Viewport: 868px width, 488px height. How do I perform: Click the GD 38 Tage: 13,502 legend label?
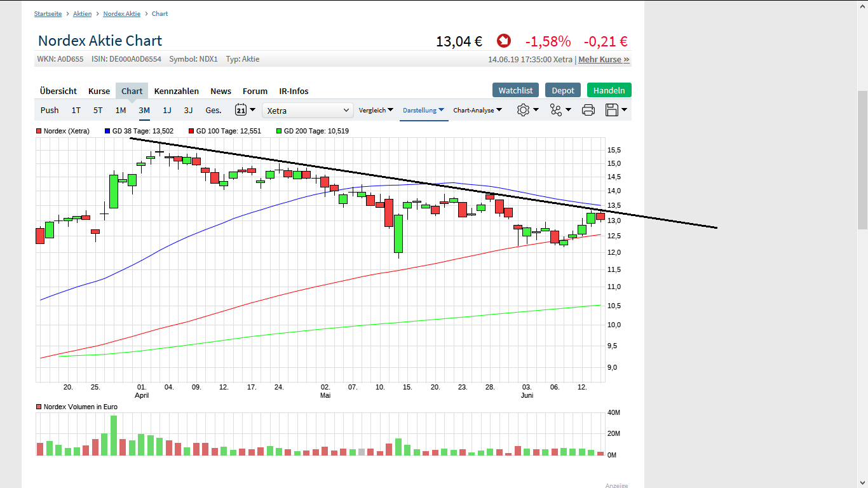(x=143, y=131)
